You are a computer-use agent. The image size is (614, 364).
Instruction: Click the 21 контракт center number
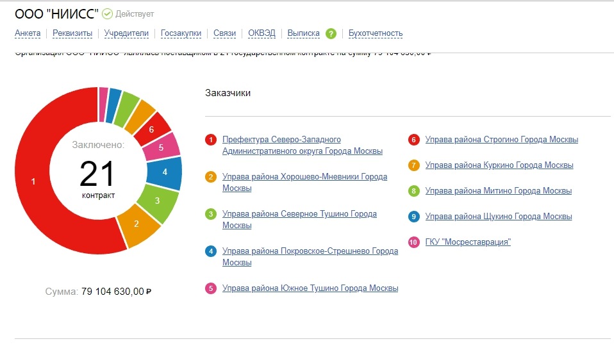click(97, 174)
